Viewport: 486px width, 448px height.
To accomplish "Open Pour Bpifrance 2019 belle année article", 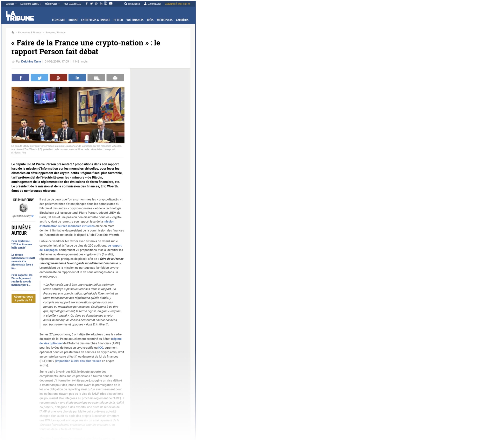I will tap(22, 244).
